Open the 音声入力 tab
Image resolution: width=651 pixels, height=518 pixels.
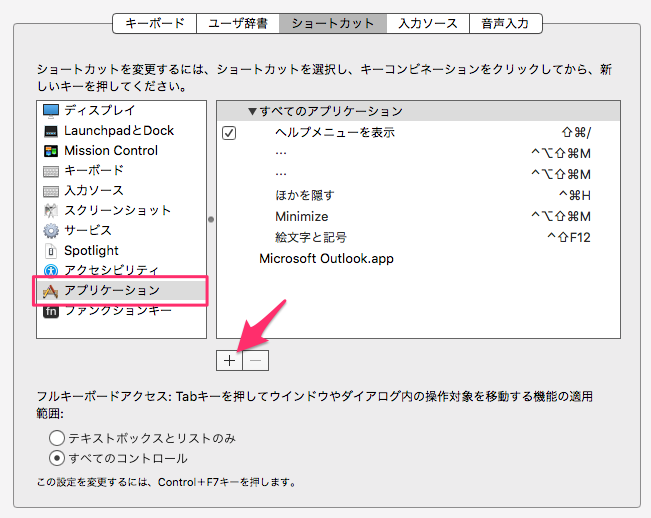click(505, 22)
